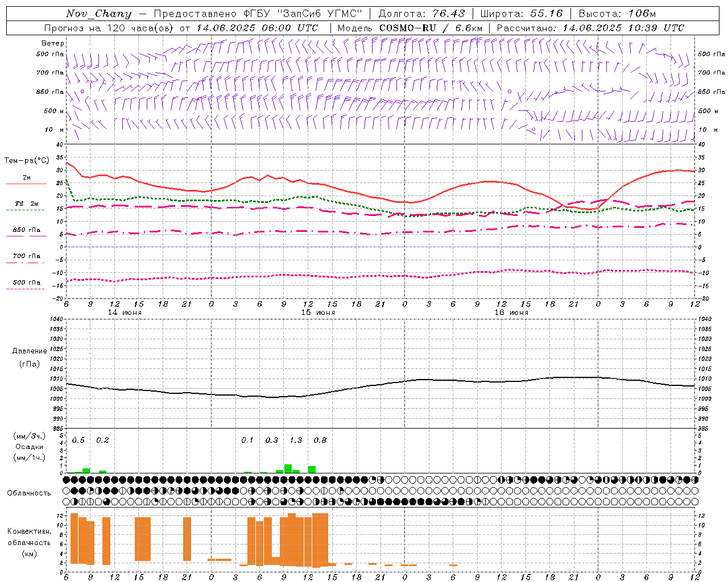This screenshot has height=582, width=728.
Task: Select the '700 гПа' dash-dot legend entry
Action: (26, 259)
